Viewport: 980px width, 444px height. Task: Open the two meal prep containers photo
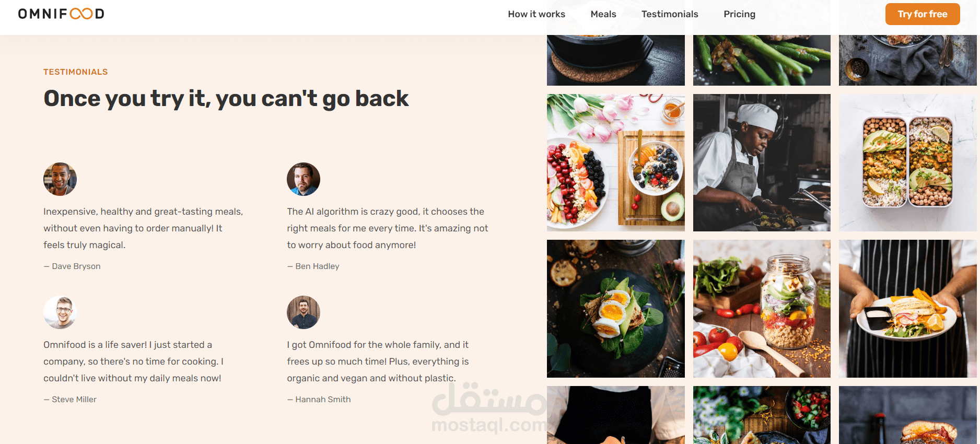[x=908, y=162]
